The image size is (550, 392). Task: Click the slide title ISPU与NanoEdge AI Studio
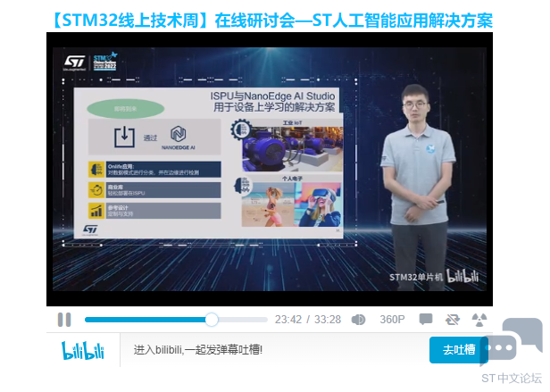click(272, 96)
